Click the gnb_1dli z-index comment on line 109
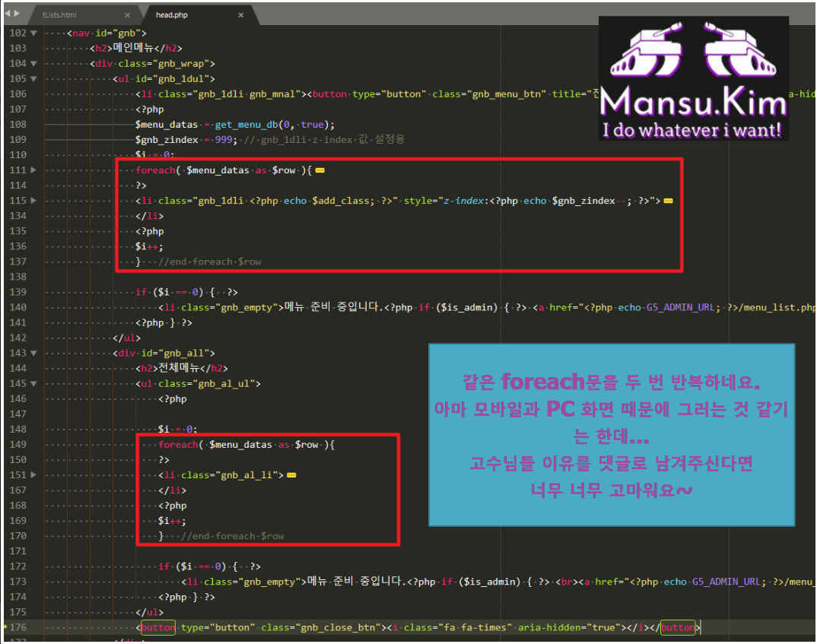Viewport: 817px width, 644px height. (x=324, y=140)
